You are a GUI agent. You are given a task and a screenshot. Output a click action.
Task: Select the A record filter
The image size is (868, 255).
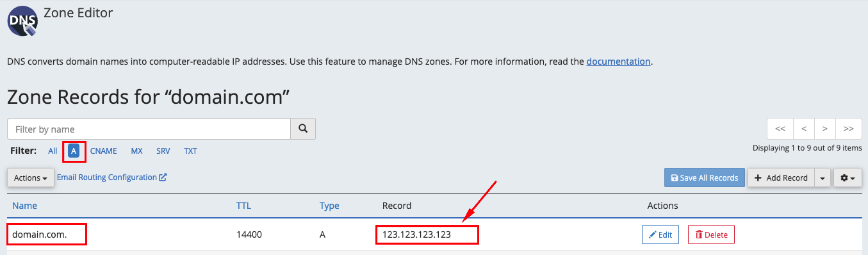click(x=74, y=151)
